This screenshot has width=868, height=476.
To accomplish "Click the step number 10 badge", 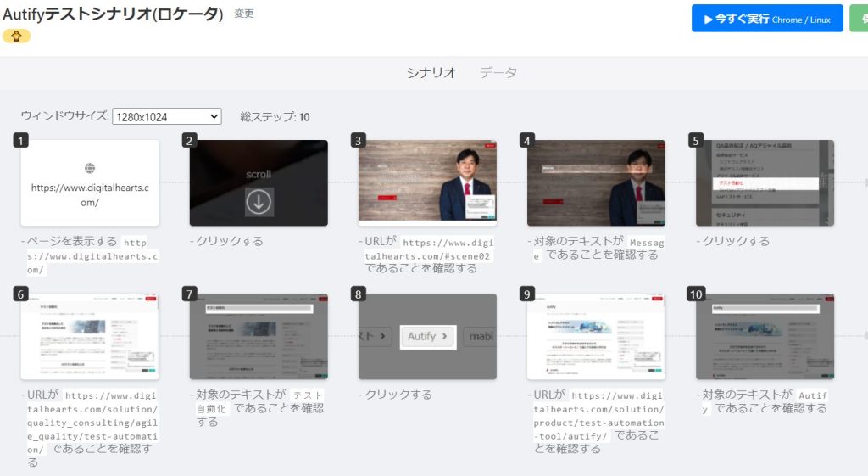I will click(x=696, y=294).
